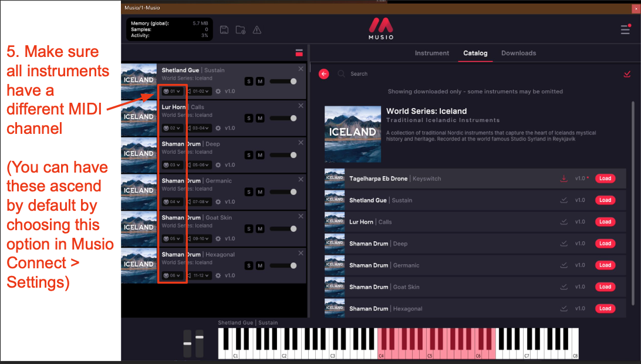Mute the Lur Horn Calls instrument
641x364 pixels.
pyautogui.click(x=260, y=118)
